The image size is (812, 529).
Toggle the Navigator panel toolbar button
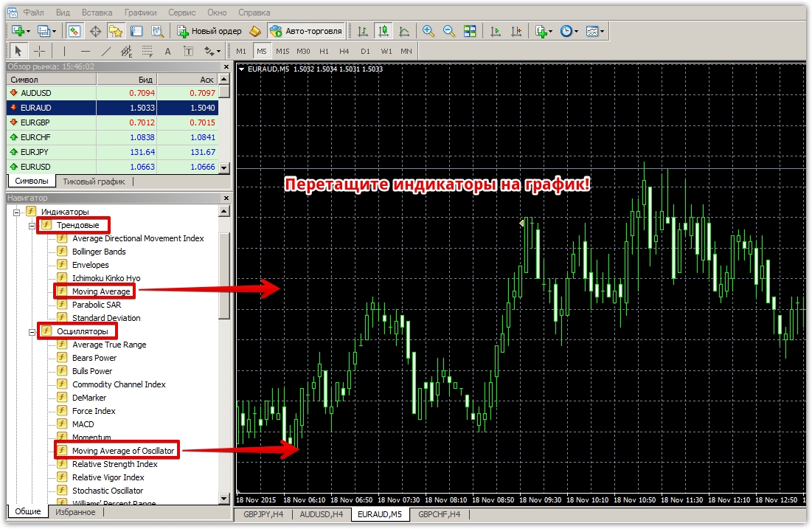click(116, 31)
